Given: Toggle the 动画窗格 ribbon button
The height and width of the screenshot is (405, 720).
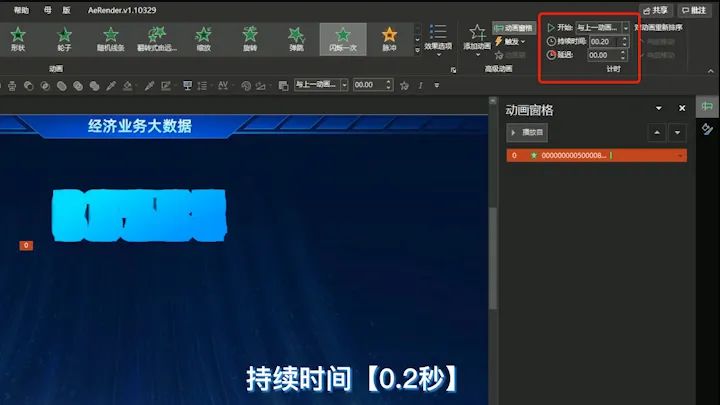Looking at the screenshot, I should click(x=513, y=28).
